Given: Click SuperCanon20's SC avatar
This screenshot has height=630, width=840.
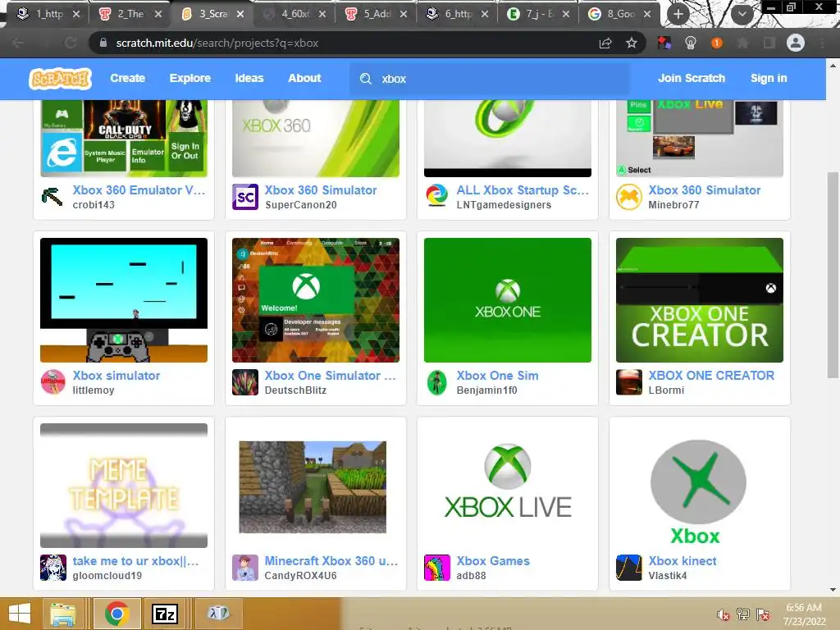Looking at the screenshot, I should tap(245, 197).
